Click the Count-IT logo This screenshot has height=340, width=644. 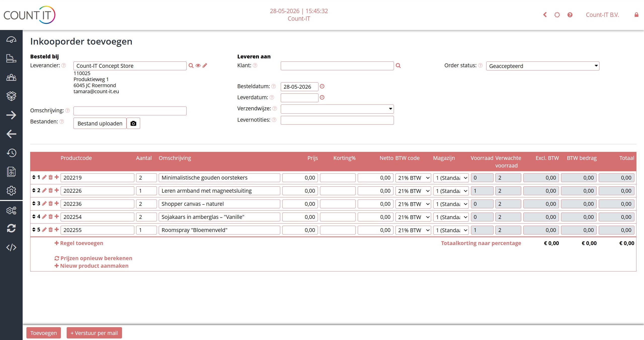(x=29, y=15)
